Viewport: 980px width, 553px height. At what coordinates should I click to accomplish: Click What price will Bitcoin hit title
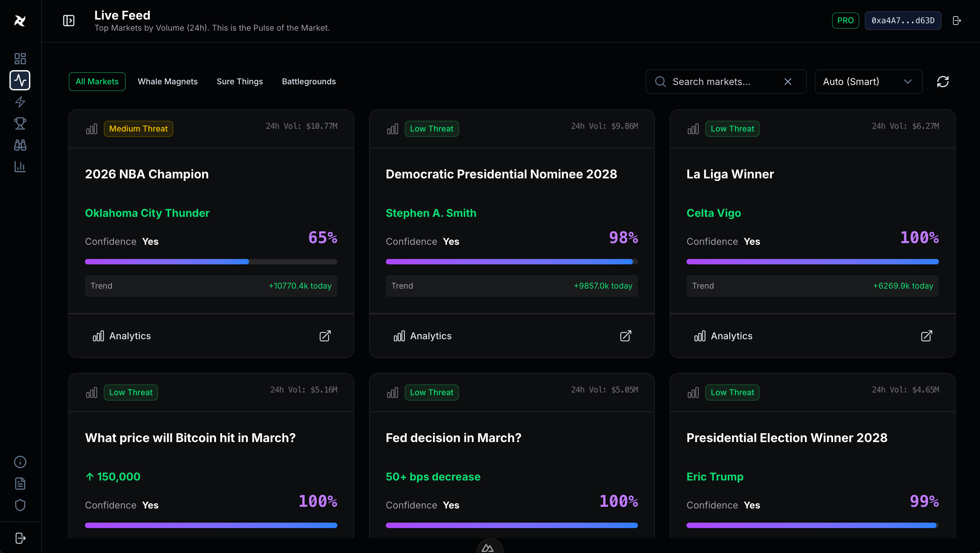(x=190, y=438)
